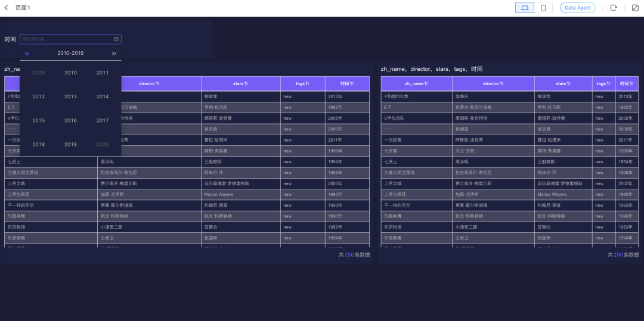Select 亚历桑德雷·罗德里格斯 in the left table

[227, 183]
